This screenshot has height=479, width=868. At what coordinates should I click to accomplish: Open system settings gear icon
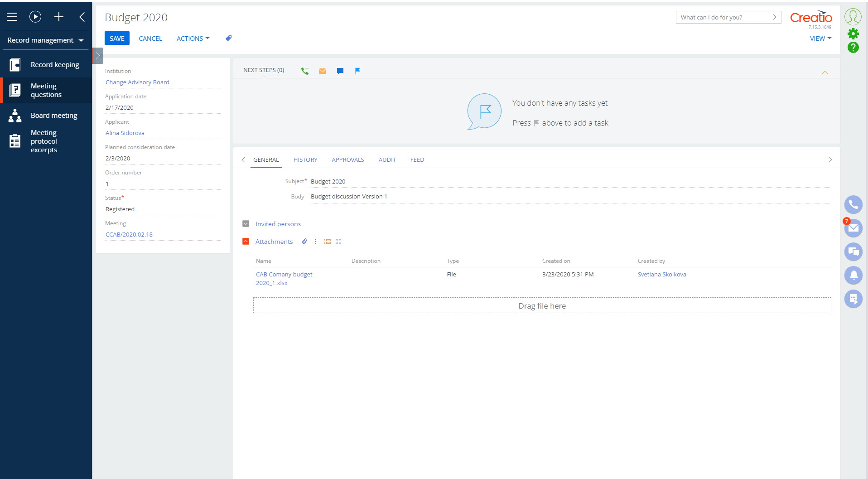pyautogui.click(x=854, y=33)
